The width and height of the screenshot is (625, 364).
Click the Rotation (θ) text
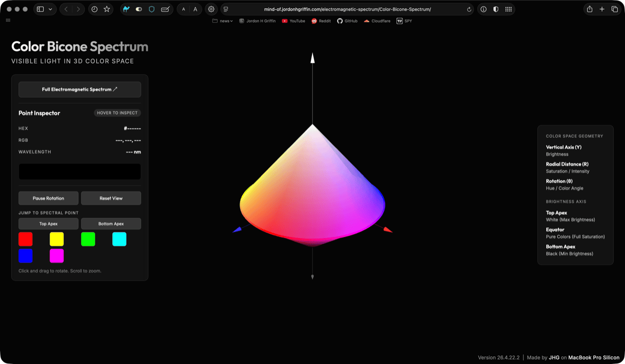pos(559,181)
